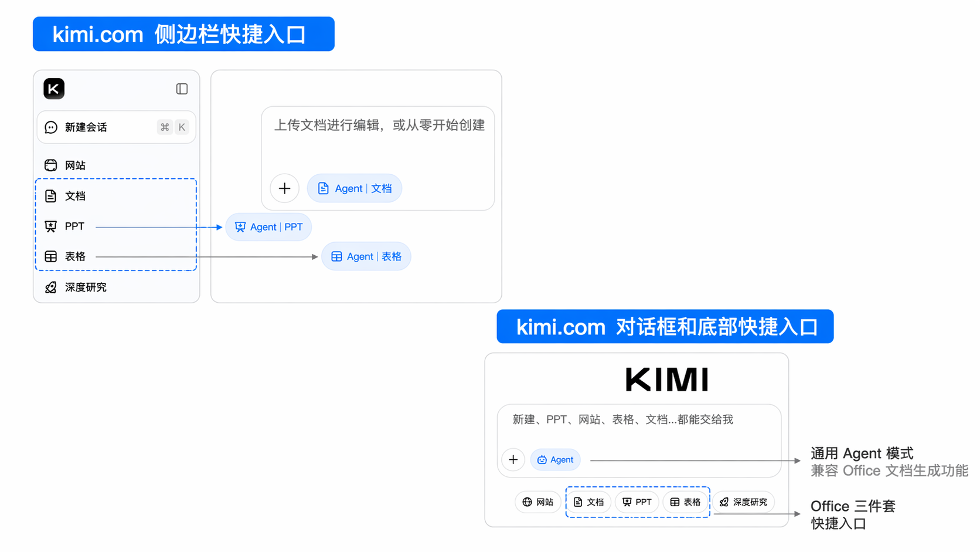Viewport: 980px width, 552px height.
Task: Toggle the Agent mode chip under KIMI
Action: (555, 460)
